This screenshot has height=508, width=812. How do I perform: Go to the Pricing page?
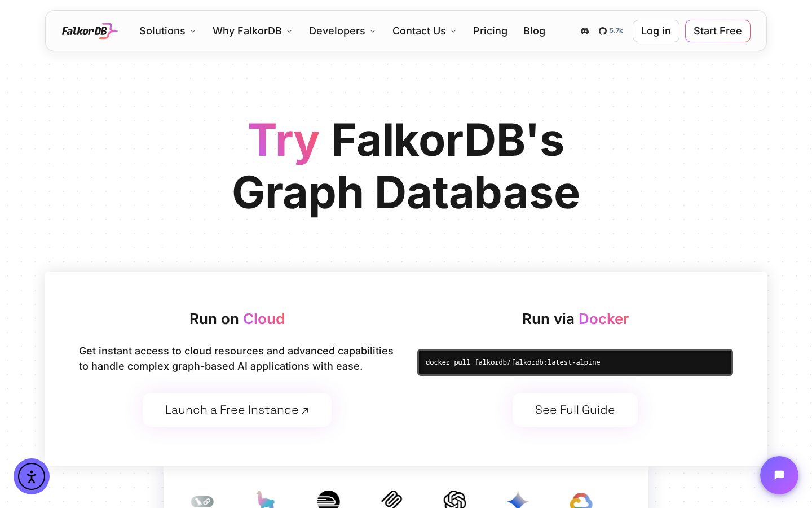click(x=490, y=31)
